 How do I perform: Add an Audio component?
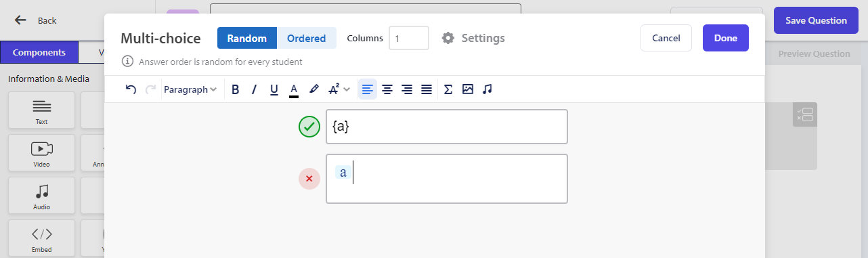(x=42, y=196)
